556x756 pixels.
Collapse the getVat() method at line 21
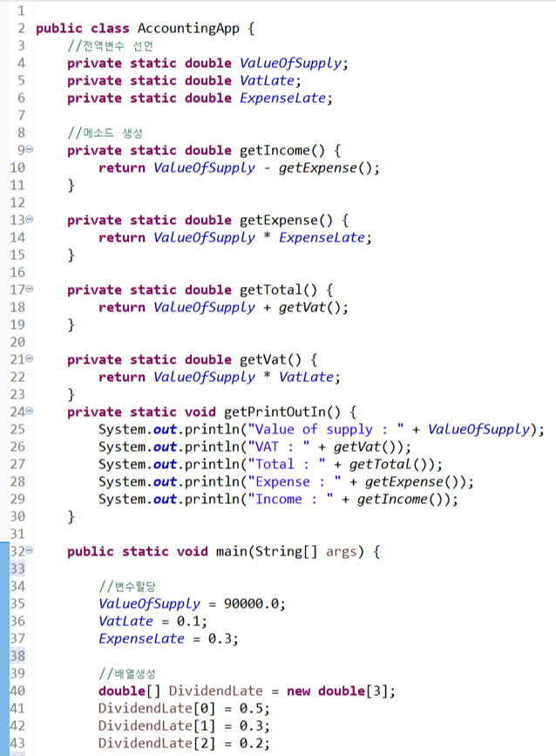tap(30, 358)
